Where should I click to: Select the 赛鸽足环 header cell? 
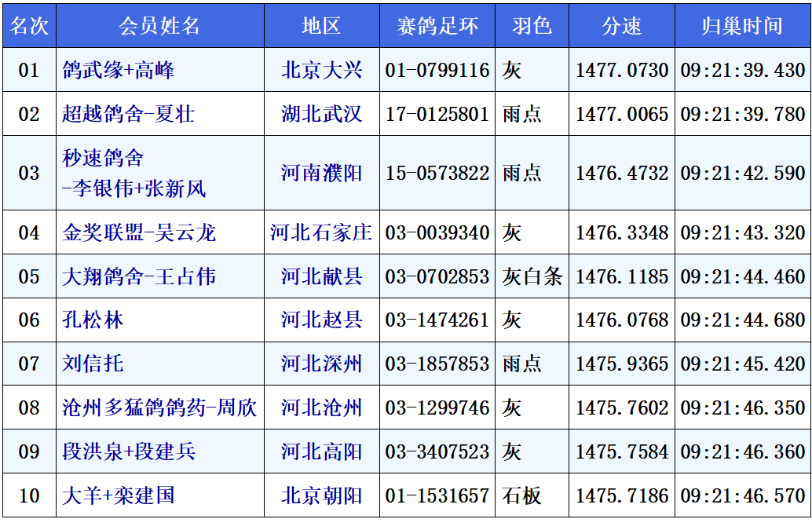(437, 26)
